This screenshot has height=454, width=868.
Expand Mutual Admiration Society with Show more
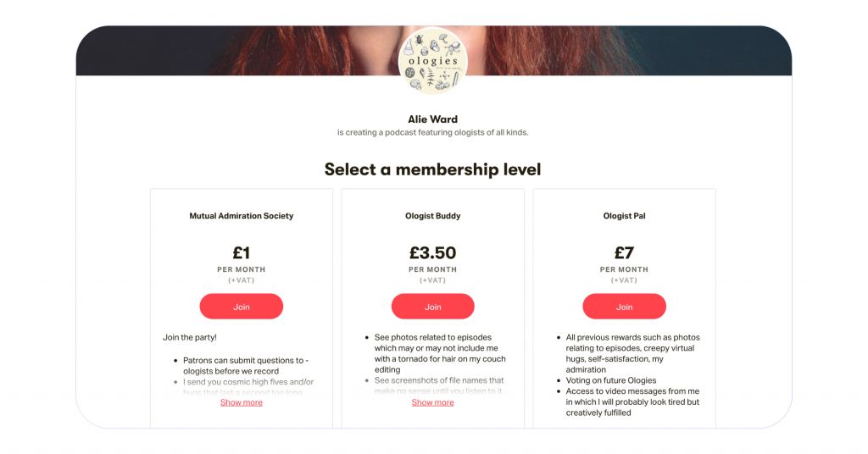click(242, 402)
